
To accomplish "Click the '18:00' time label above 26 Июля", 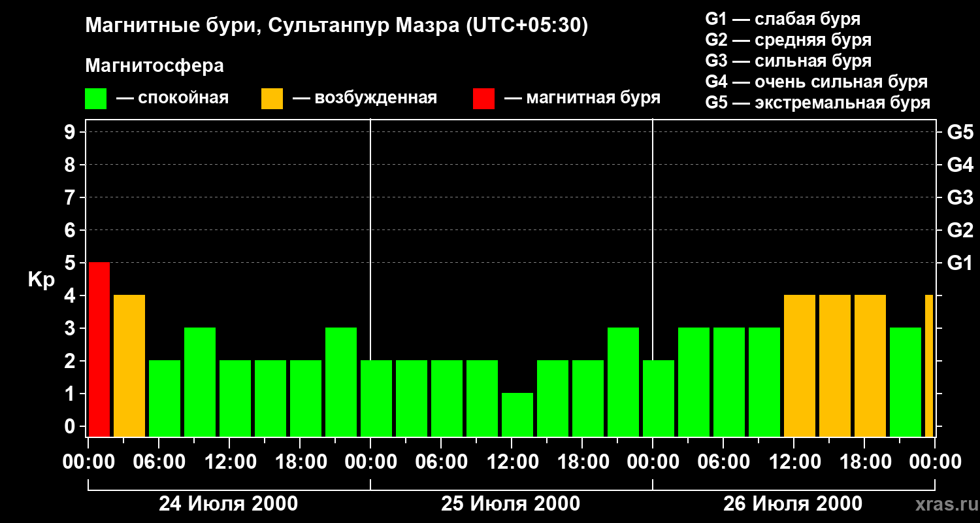I will [x=864, y=462].
